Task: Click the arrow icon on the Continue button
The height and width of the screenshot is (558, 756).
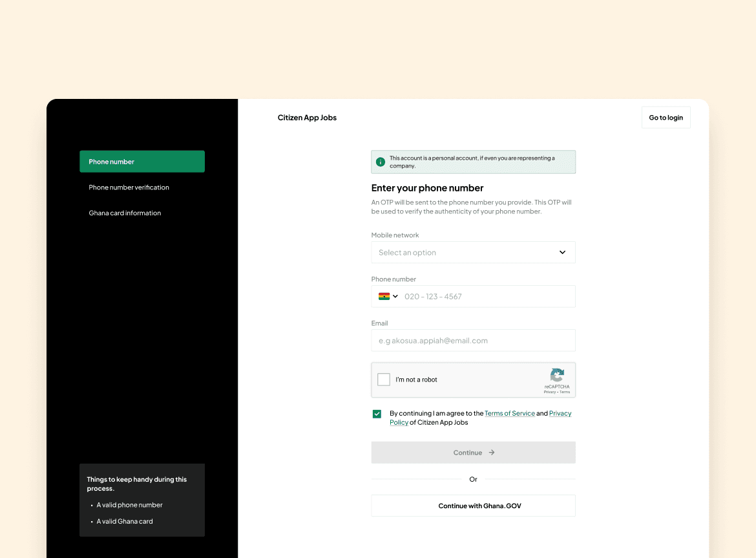Action: [x=491, y=453]
